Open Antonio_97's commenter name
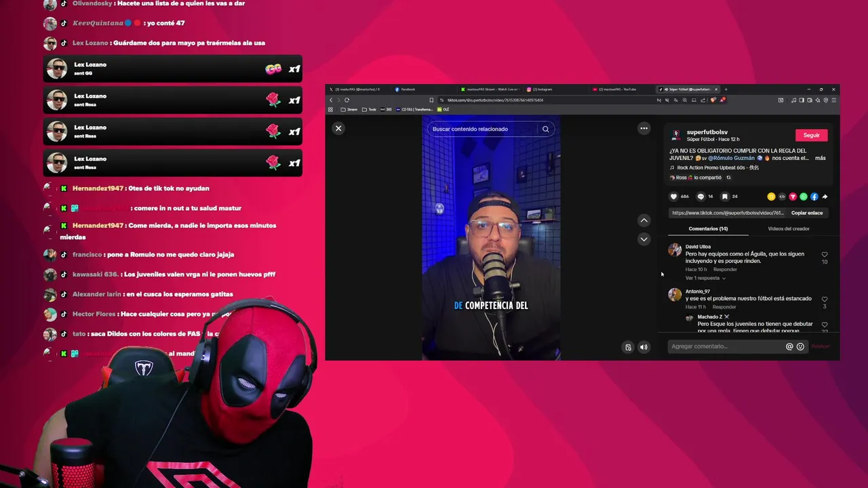 tap(698, 291)
